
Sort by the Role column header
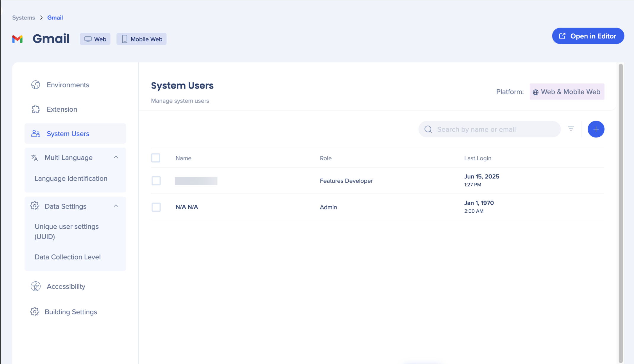click(326, 158)
